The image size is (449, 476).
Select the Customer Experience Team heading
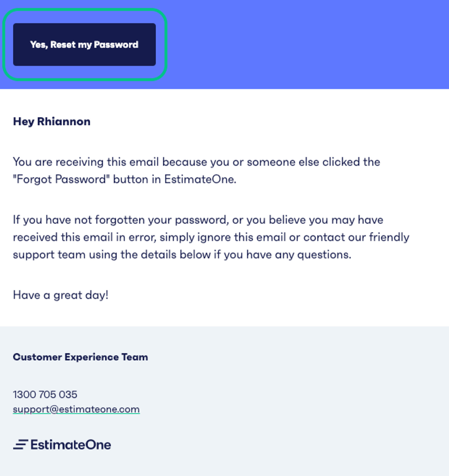coord(81,357)
